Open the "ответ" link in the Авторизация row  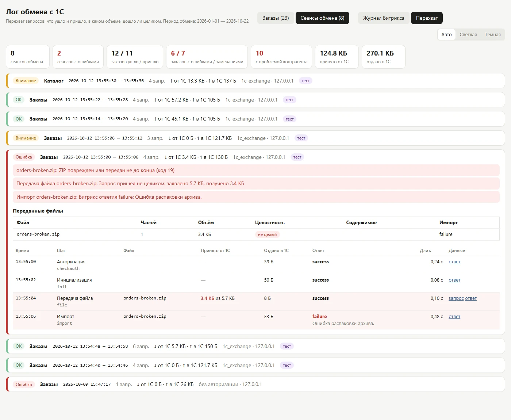click(x=454, y=262)
